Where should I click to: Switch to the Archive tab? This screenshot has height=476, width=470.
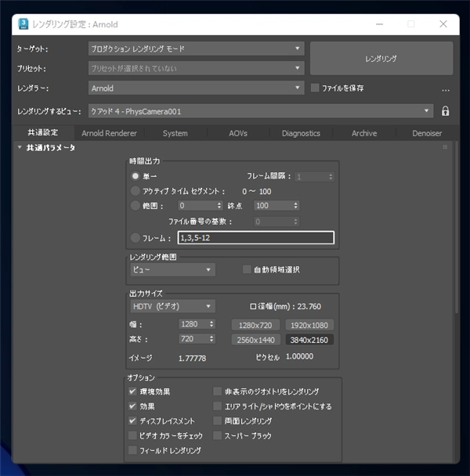click(x=364, y=133)
